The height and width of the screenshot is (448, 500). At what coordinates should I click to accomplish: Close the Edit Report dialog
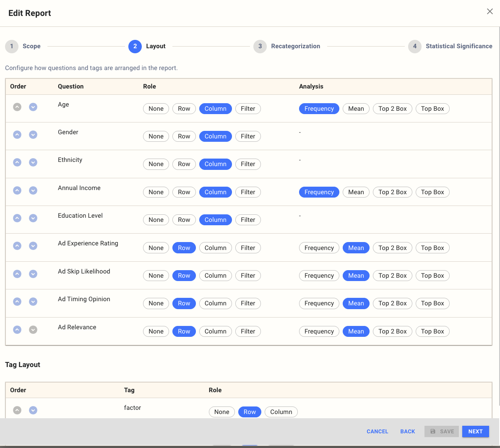(490, 11)
